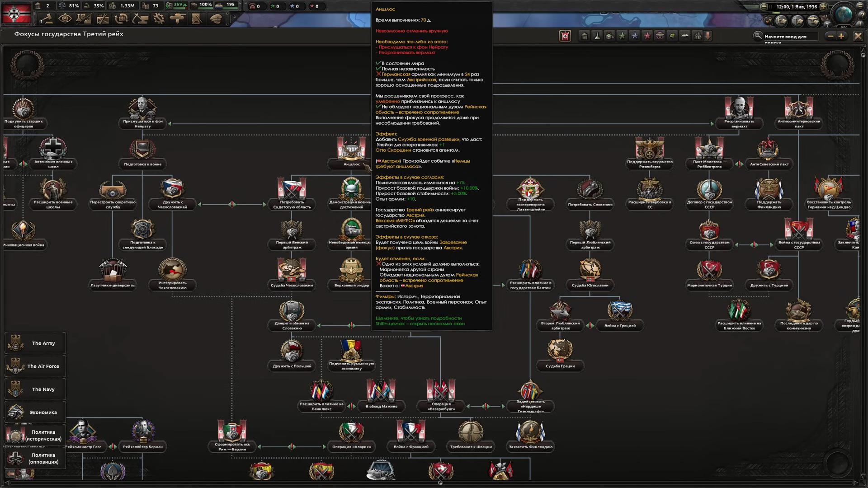Screen dimensions: 868x488
Task: Toggle the open book doctrine filter
Action: [685, 36]
